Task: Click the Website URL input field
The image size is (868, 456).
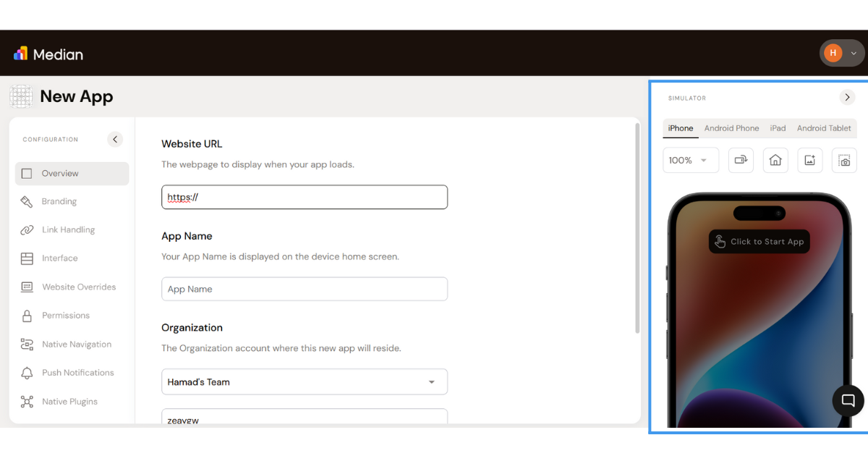Action: tap(304, 197)
